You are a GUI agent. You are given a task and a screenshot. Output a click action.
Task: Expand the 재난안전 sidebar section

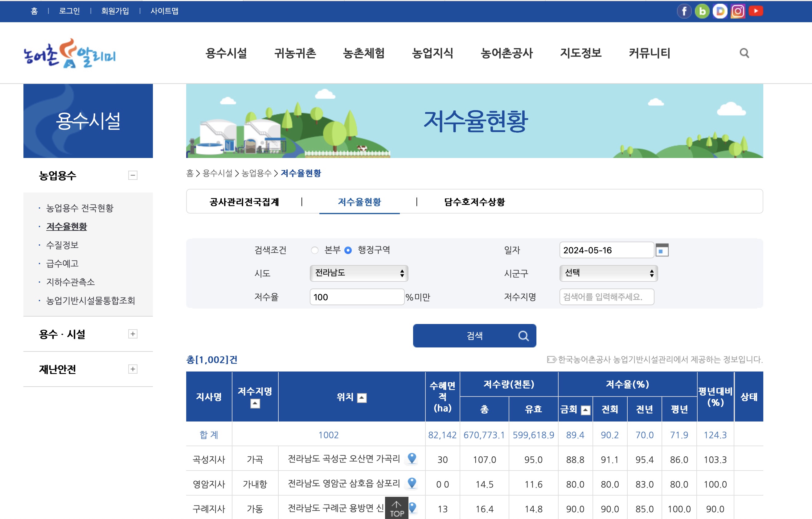pos(133,369)
